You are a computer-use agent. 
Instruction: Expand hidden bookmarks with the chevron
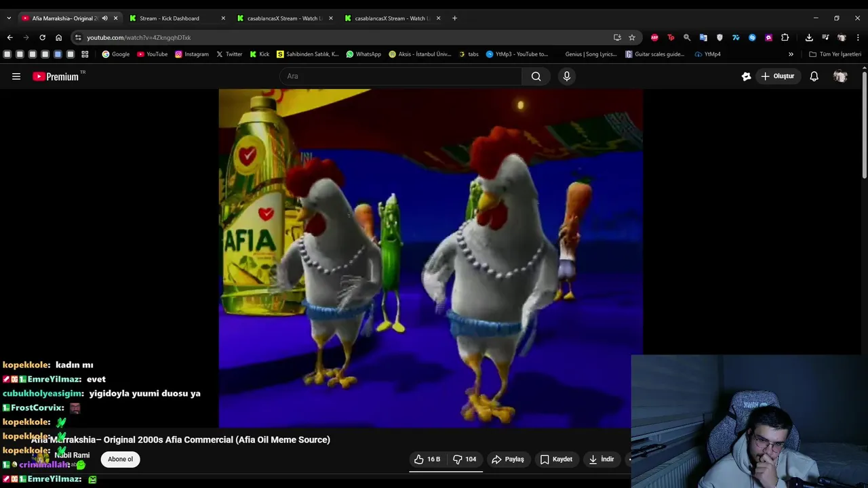coord(791,54)
